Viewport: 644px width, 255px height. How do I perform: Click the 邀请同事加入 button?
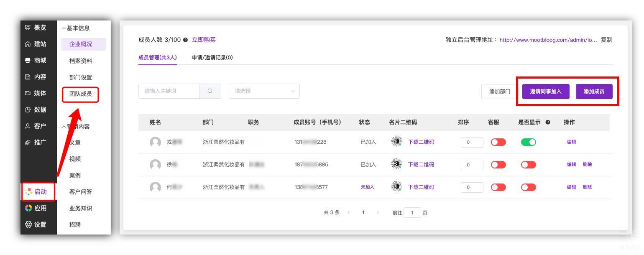click(x=545, y=92)
